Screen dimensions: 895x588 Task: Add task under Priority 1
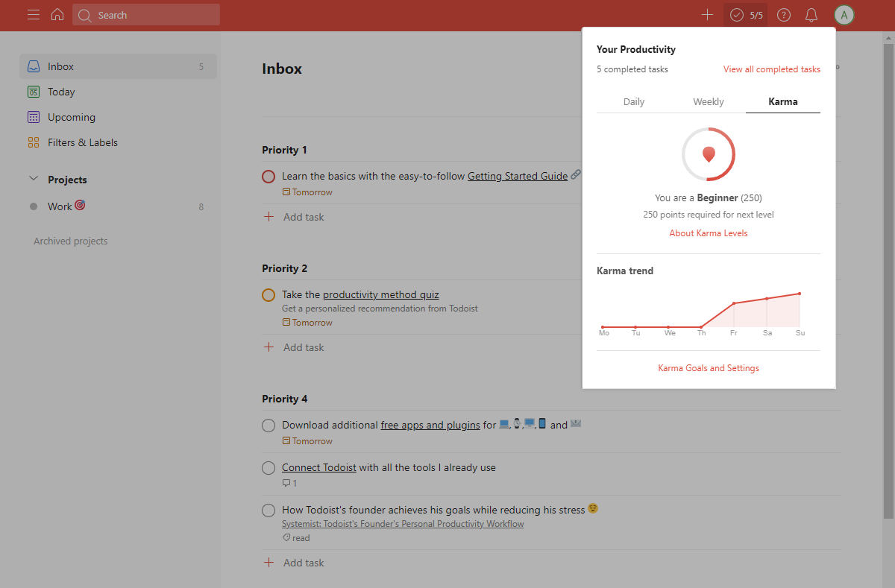[295, 217]
